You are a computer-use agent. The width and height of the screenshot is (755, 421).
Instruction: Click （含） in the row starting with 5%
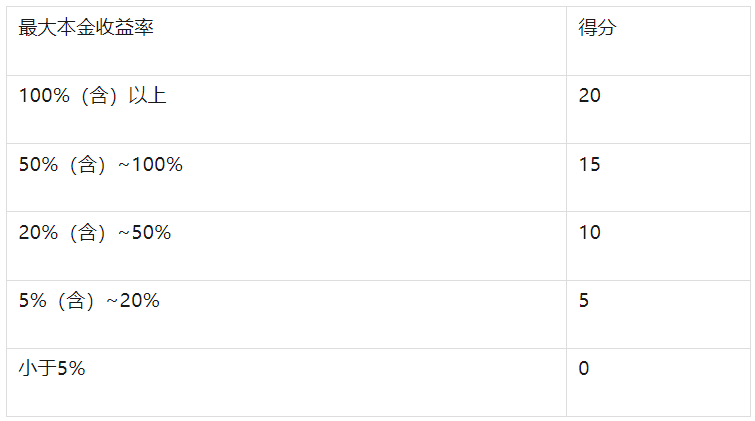pos(75,300)
